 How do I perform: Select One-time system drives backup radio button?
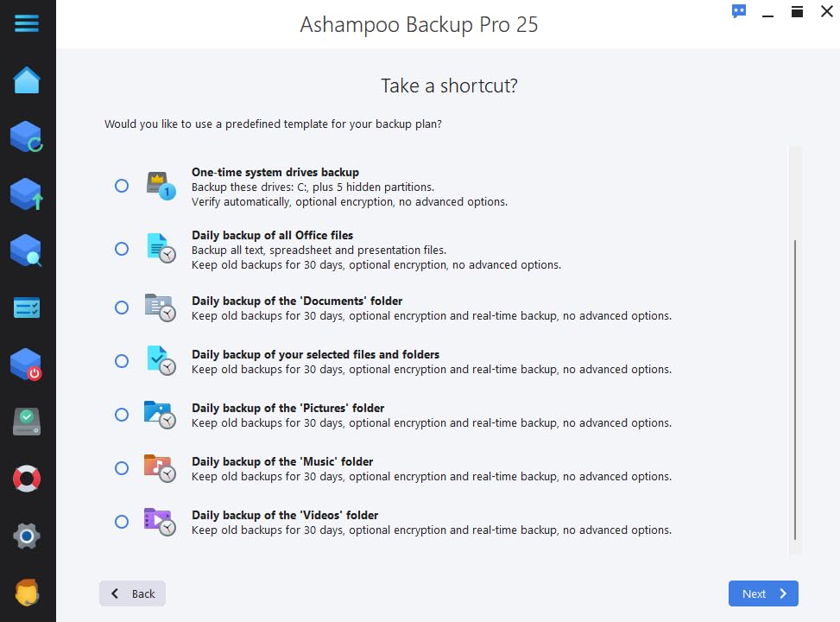(x=122, y=186)
